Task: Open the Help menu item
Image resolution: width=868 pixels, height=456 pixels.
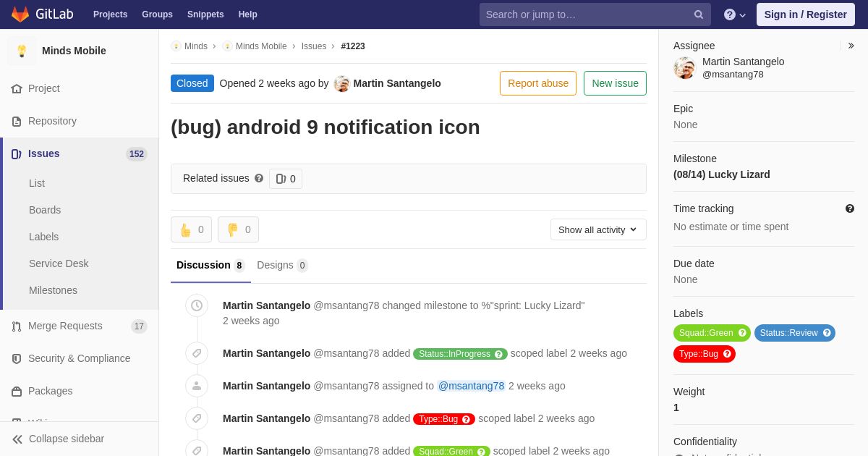Action: point(248,14)
